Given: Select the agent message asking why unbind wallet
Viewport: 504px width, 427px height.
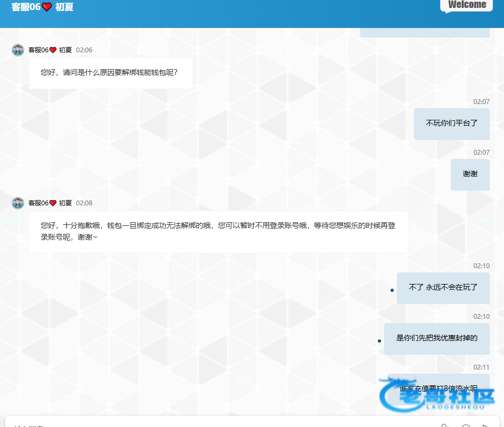Looking at the screenshot, I should click(x=110, y=73).
